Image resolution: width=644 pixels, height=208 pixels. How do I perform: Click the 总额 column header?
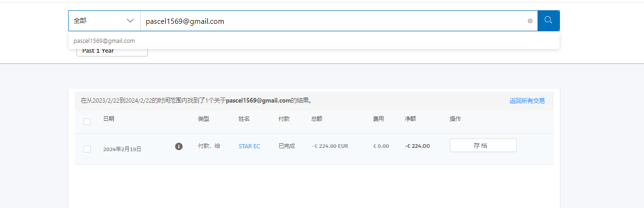(x=317, y=119)
